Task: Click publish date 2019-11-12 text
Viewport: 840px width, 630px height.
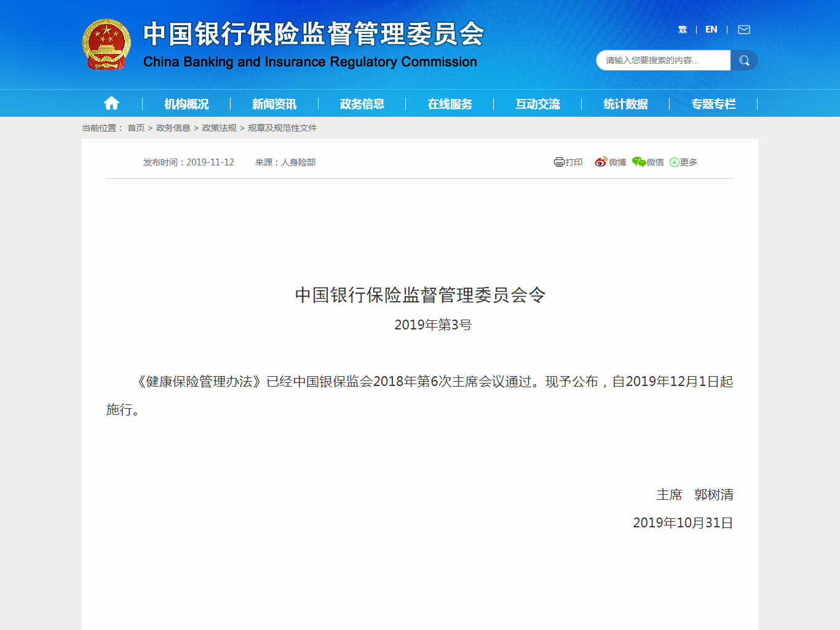Action: pyautogui.click(x=210, y=162)
